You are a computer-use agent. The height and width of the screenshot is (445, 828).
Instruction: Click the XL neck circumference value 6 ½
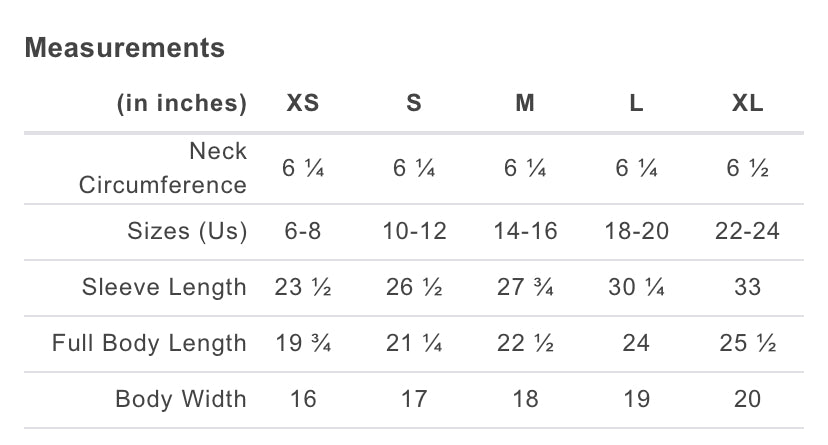pyautogui.click(x=747, y=169)
